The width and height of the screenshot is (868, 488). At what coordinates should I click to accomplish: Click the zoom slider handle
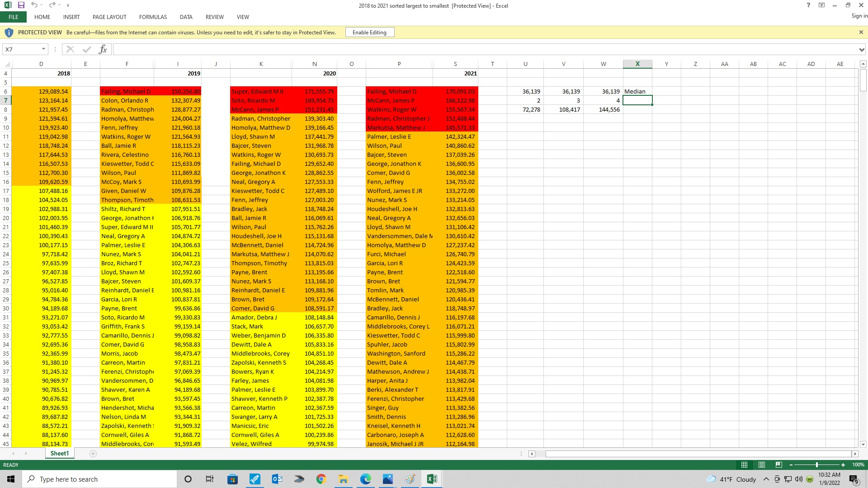tap(817, 465)
